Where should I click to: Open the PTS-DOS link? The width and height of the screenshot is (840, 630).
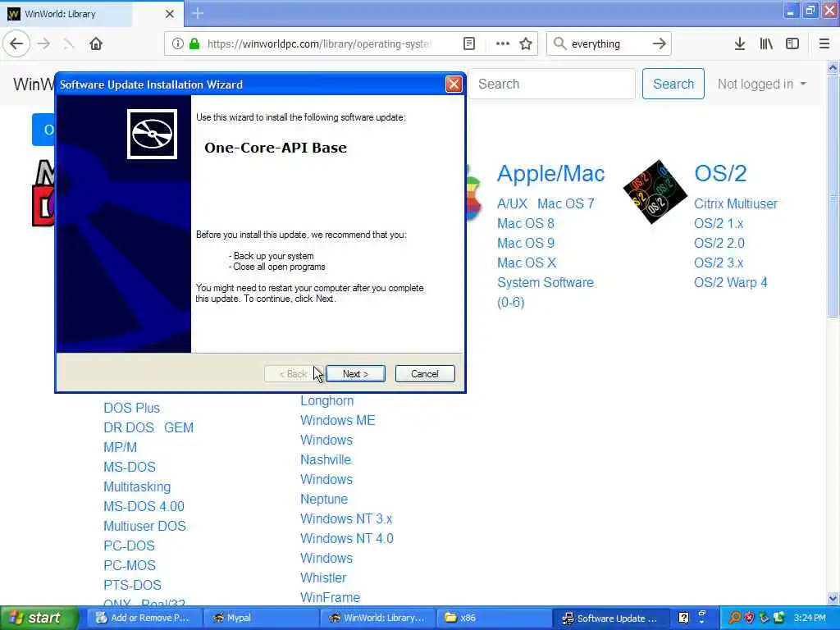click(x=132, y=585)
